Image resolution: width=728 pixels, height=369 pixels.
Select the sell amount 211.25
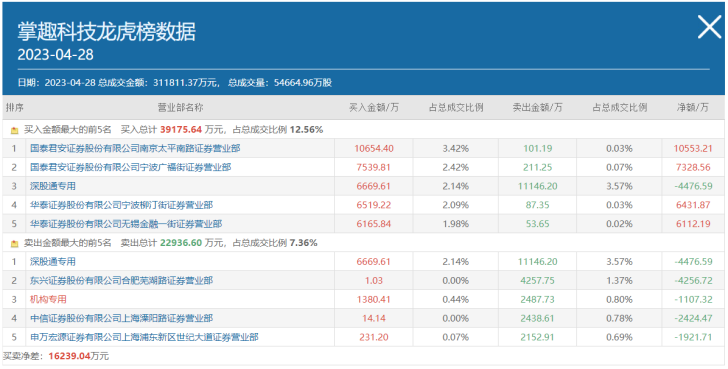pyautogui.click(x=537, y=167)
